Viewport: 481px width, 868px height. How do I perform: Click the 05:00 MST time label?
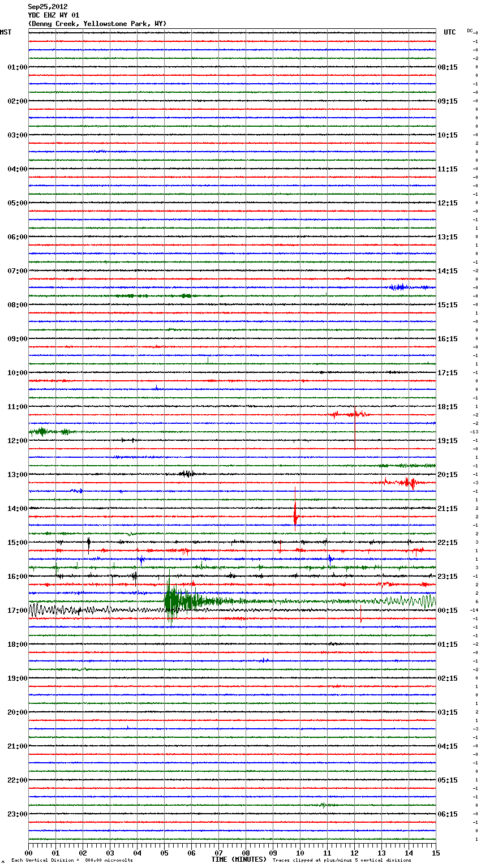(x=18, y=203)
